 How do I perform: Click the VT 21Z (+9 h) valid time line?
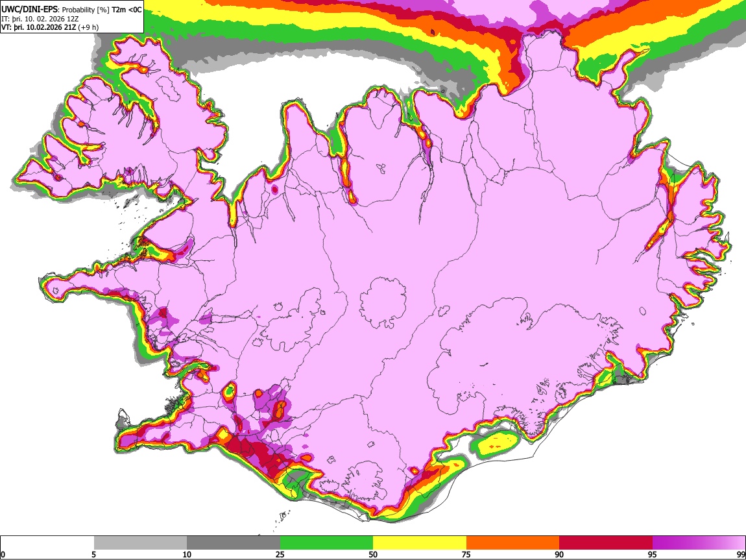(x=50, y=27)
